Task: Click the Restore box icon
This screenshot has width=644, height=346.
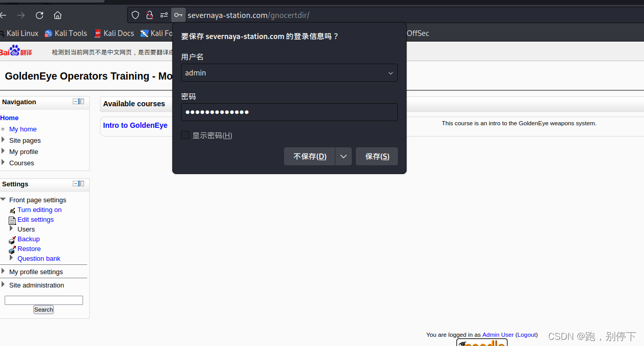Action: [x=12, y=249]
